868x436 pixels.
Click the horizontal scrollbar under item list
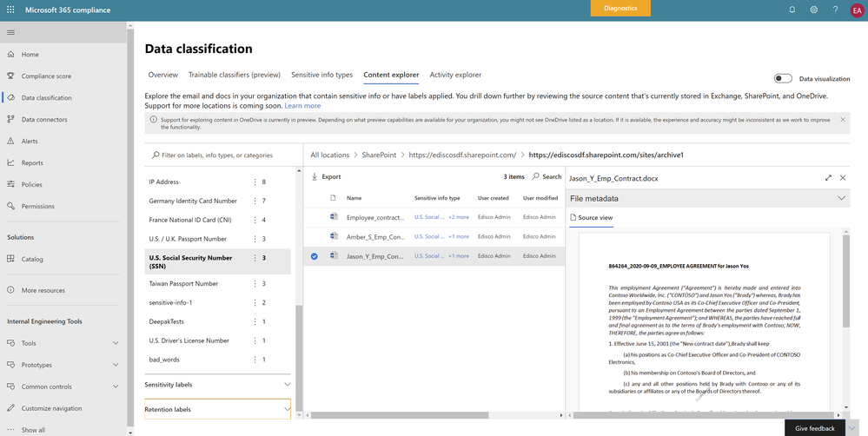click(x=399, y=415)
